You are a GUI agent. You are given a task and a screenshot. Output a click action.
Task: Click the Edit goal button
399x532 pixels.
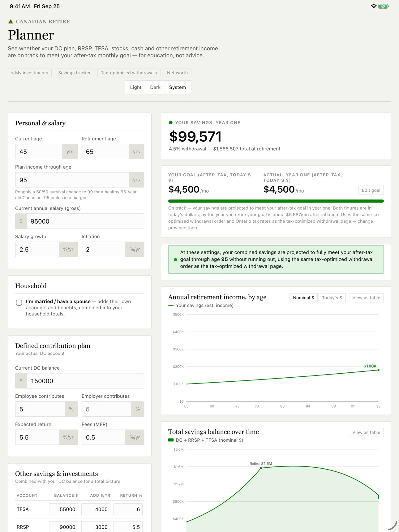[x=371, y=190]
